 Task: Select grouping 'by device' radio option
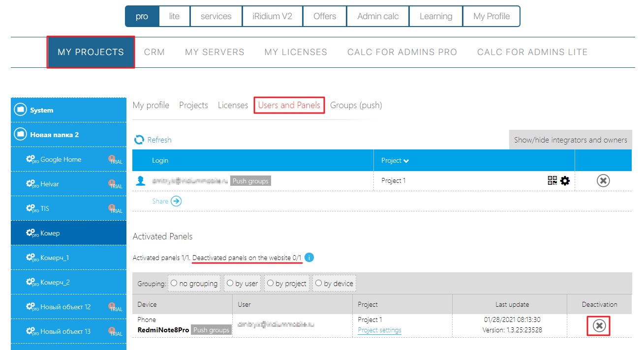[318, 283]
